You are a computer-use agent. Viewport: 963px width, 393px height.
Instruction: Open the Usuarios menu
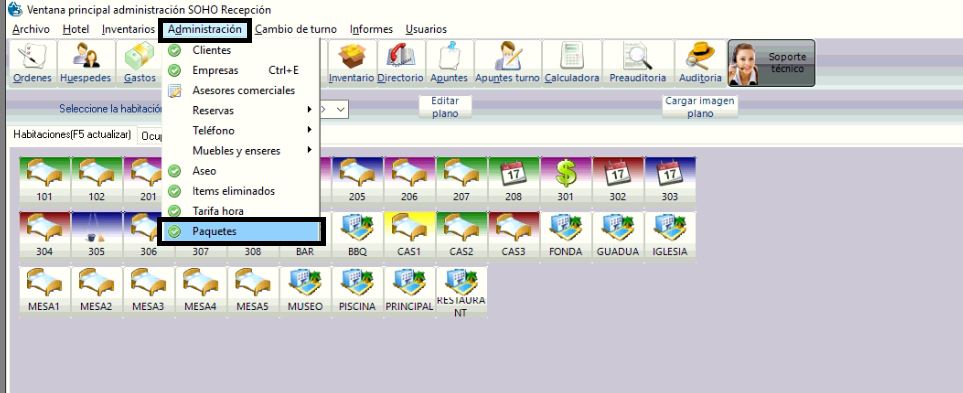426,29
